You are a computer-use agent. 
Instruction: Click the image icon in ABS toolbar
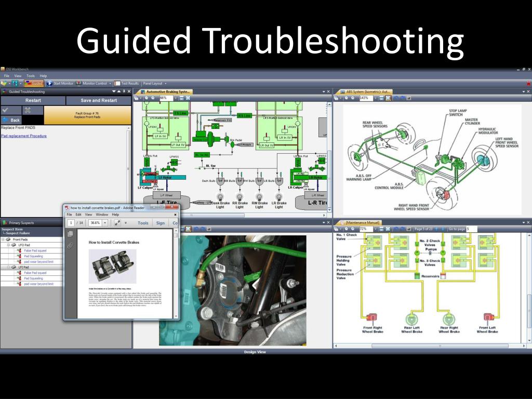(x=409, y=98)
